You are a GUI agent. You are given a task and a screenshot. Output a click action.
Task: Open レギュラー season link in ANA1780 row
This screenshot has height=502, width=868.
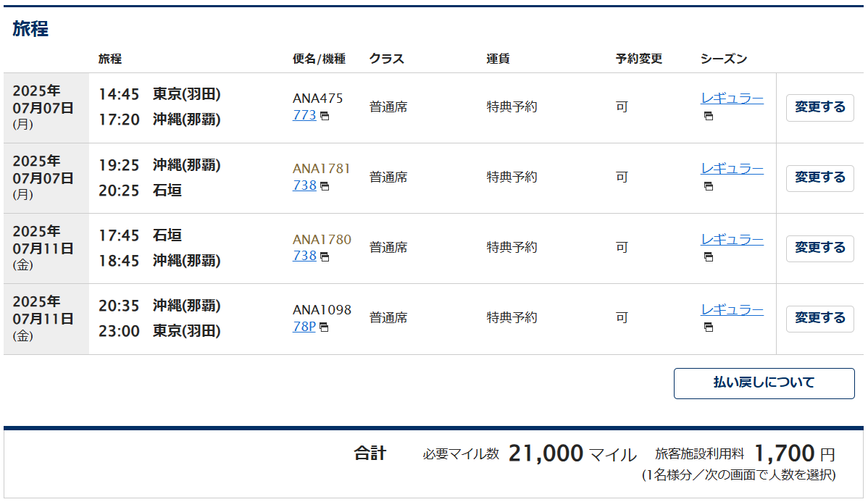tap(732, 240)
